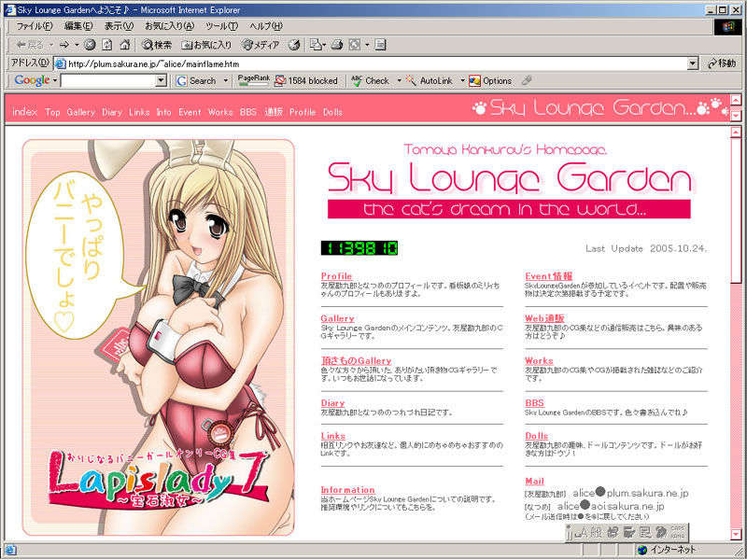The width and height of the screenshot is (747, 560).
Task: Open the 編集(E) menu
Action: click(x=78, y=26)
